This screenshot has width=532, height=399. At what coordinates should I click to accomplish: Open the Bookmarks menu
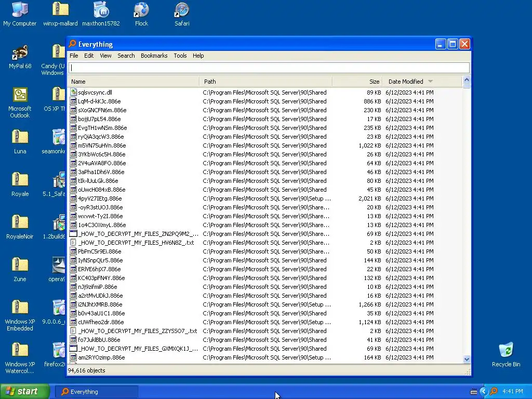point(154,56)
